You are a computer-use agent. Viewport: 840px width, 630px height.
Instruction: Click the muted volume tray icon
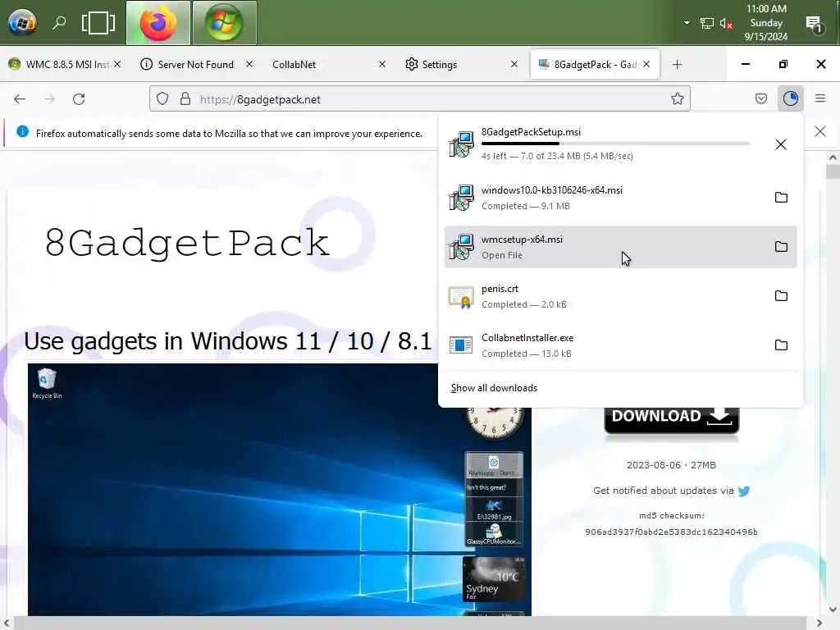tap(726, 23)
